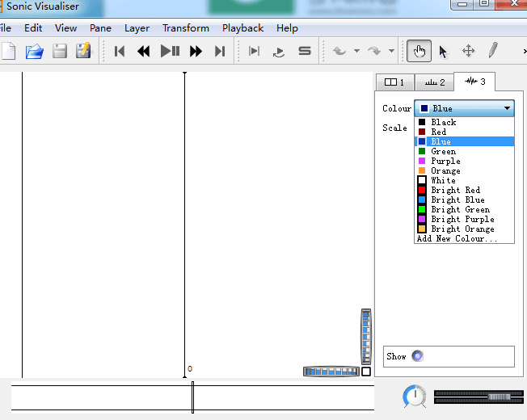Choose the Select arrow tool
The image size is (527, 420).
[x=443, y=51]
